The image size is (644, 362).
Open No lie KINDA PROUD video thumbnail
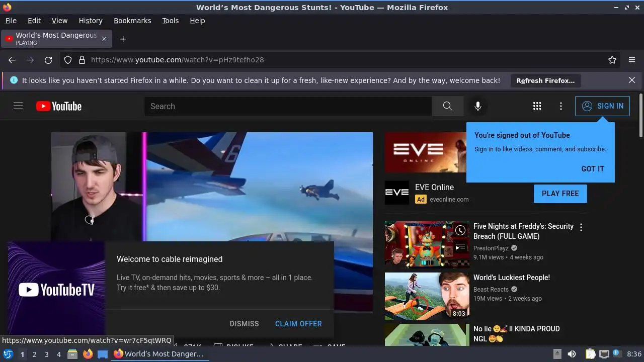pos(427,335)
